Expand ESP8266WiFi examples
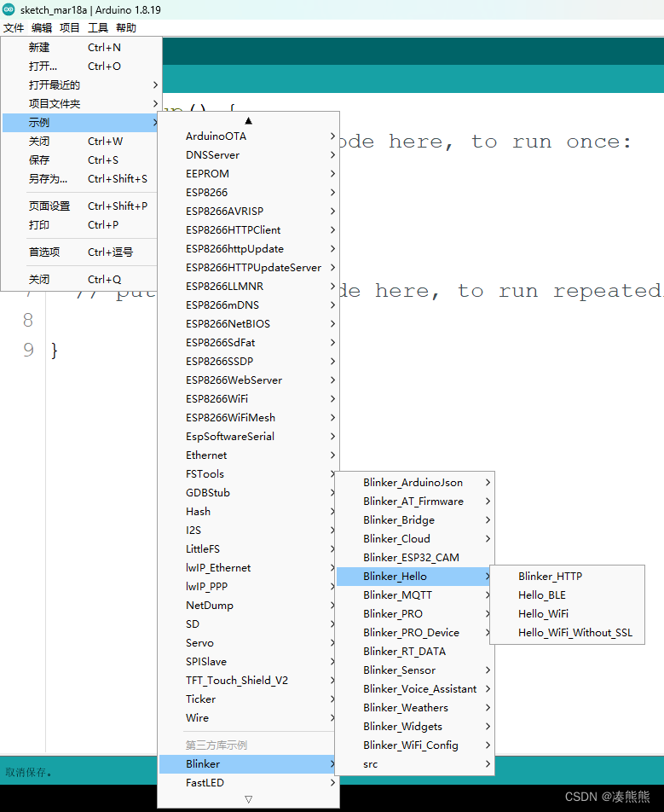This screenshot has width=664, height=812. click(x=249, y=399)
